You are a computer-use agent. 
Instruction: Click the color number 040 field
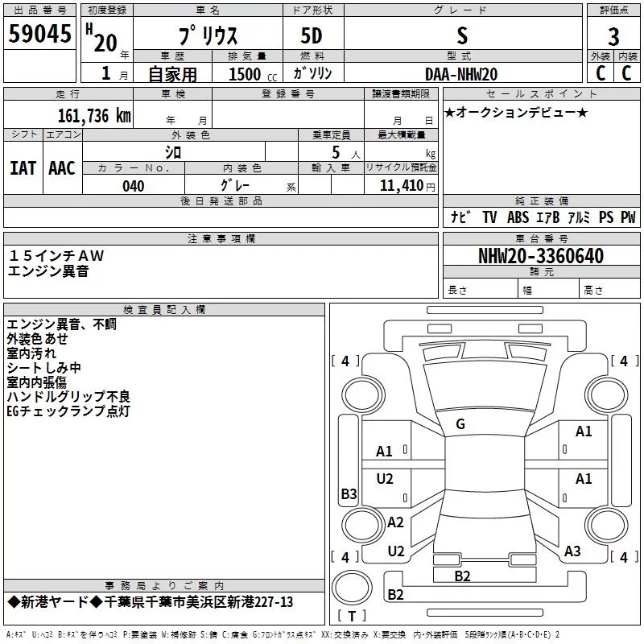tap(134, 186)
